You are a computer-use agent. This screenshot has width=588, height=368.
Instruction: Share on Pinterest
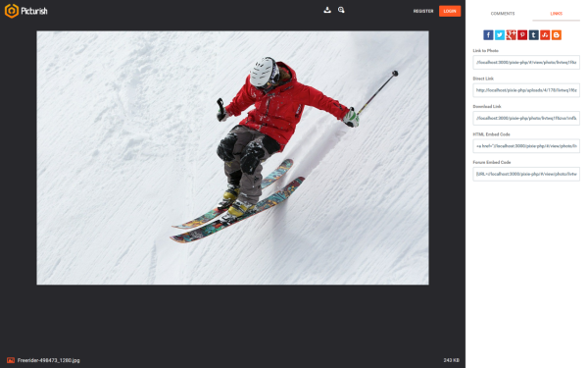pyautogui.click(x=522, y=35)
